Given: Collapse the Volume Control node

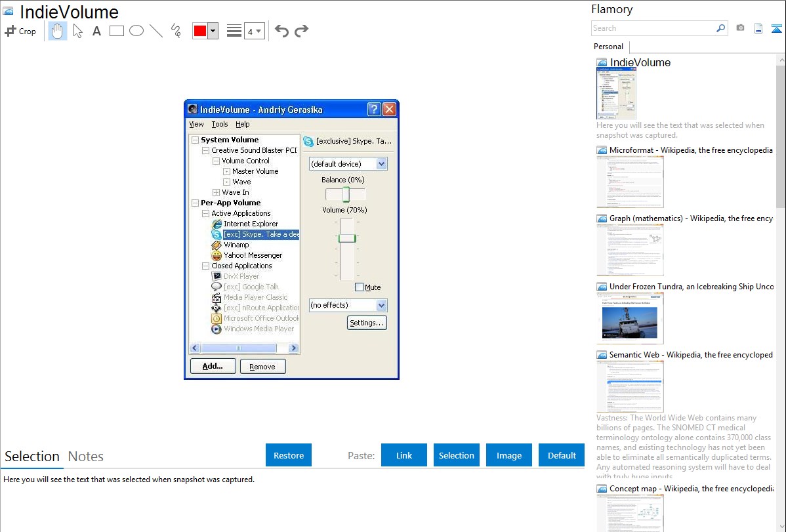Looking at the screenshot, I should coord(216,161).
